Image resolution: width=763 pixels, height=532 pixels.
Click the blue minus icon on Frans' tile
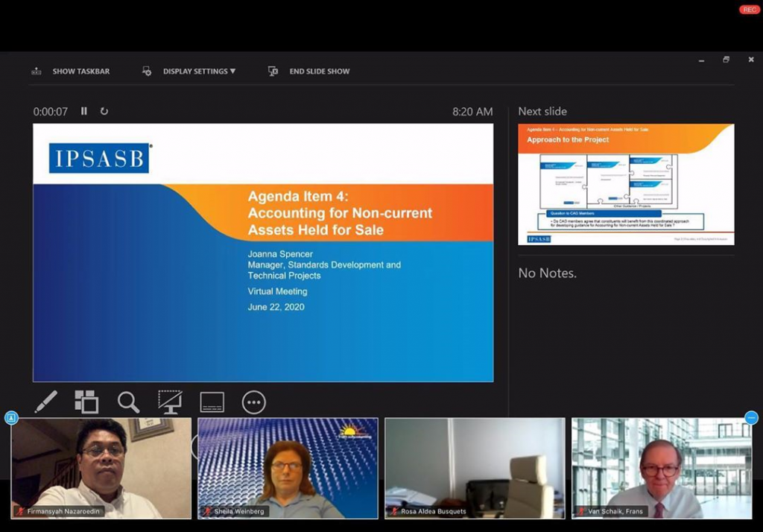pyautogui.click(x=751, y=417)
